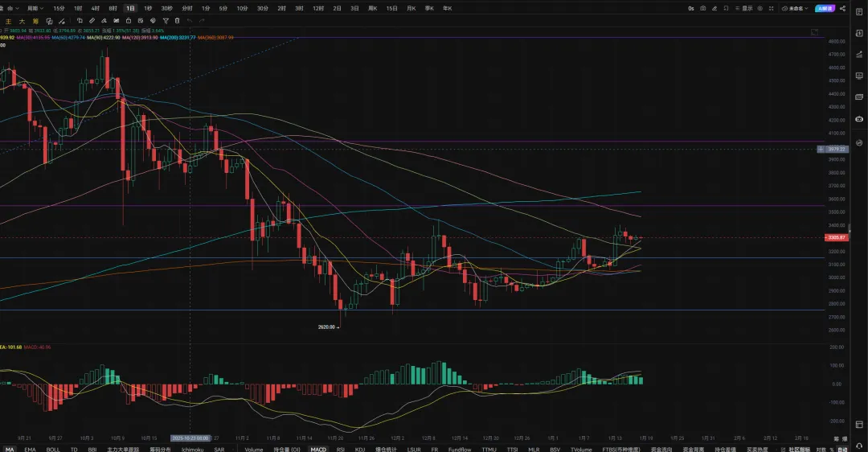
Task: Click the AI解读 button
Action: (825, 8)
